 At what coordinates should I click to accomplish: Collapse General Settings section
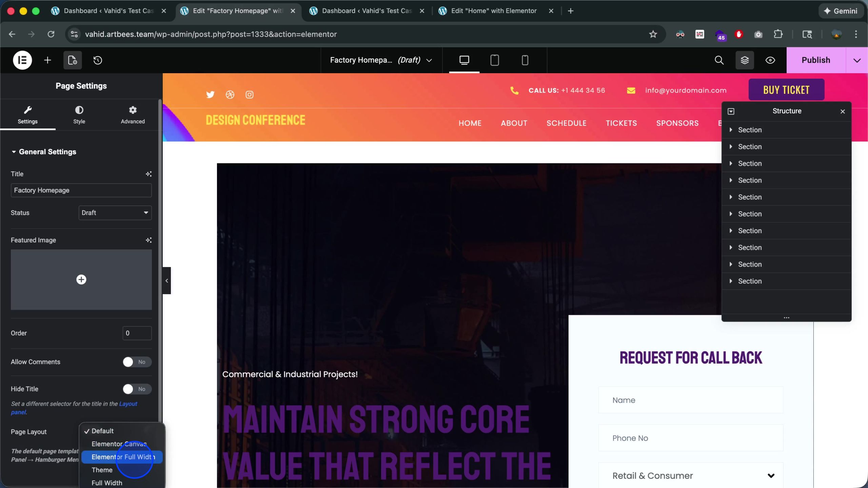44,152
